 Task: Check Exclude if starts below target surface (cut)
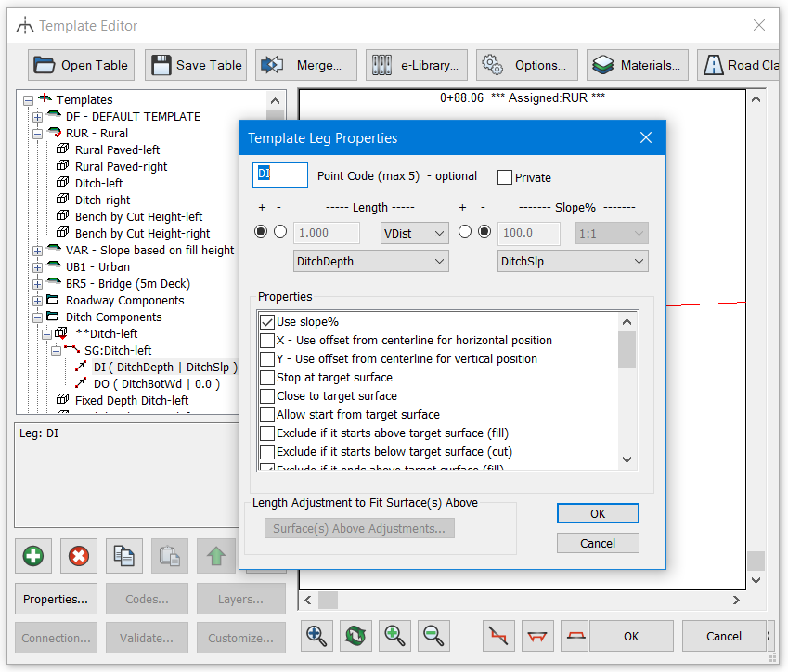(267, 451)
